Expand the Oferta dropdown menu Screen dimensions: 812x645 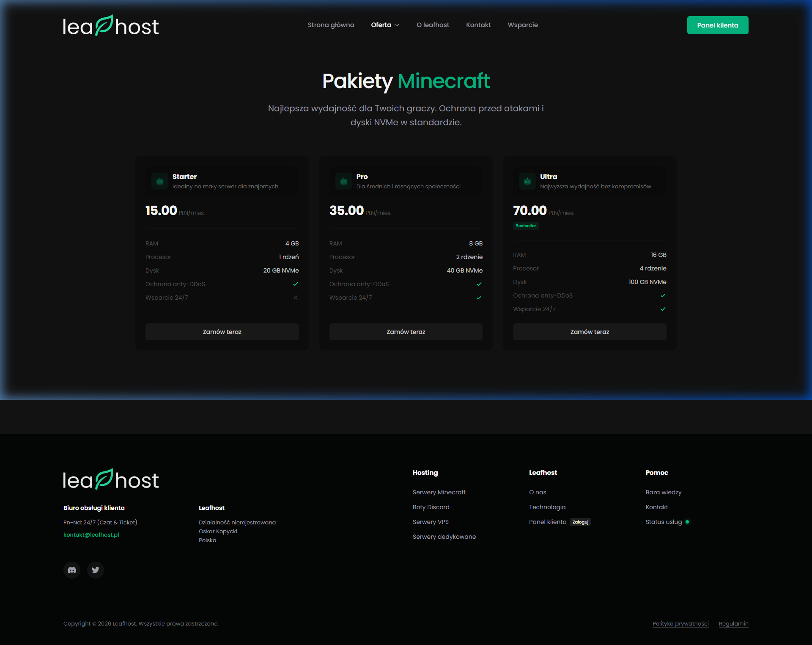coord(385,25)
